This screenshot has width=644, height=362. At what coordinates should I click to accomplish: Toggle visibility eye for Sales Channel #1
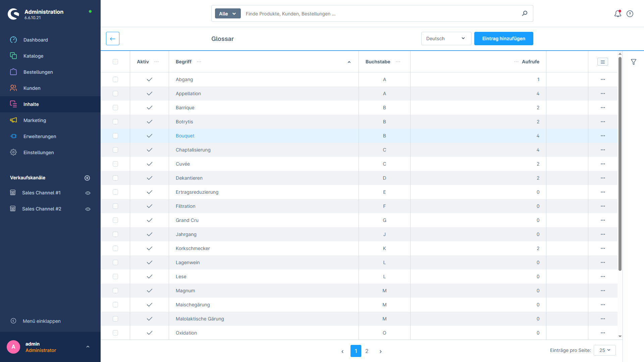pos(88,193)
